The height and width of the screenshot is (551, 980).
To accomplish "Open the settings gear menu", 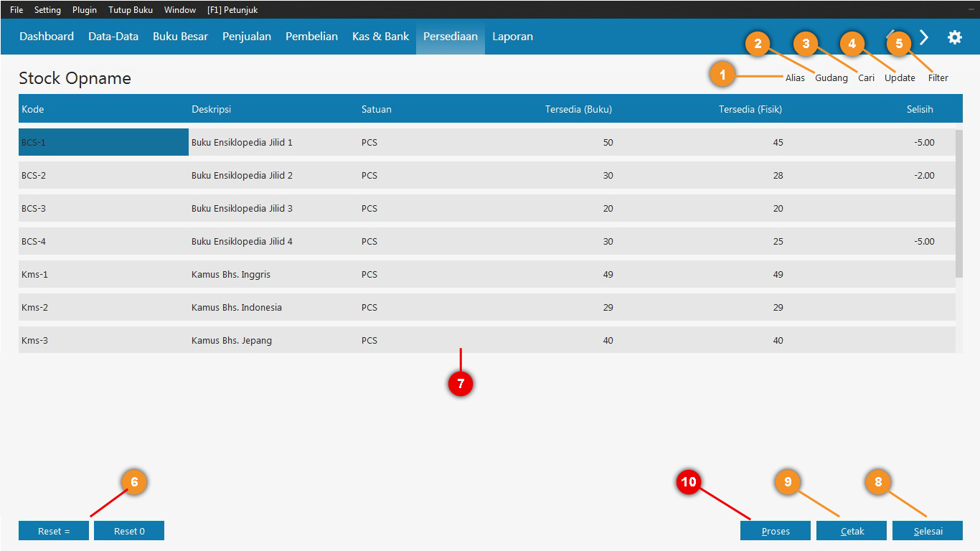I will click(955, 37).
